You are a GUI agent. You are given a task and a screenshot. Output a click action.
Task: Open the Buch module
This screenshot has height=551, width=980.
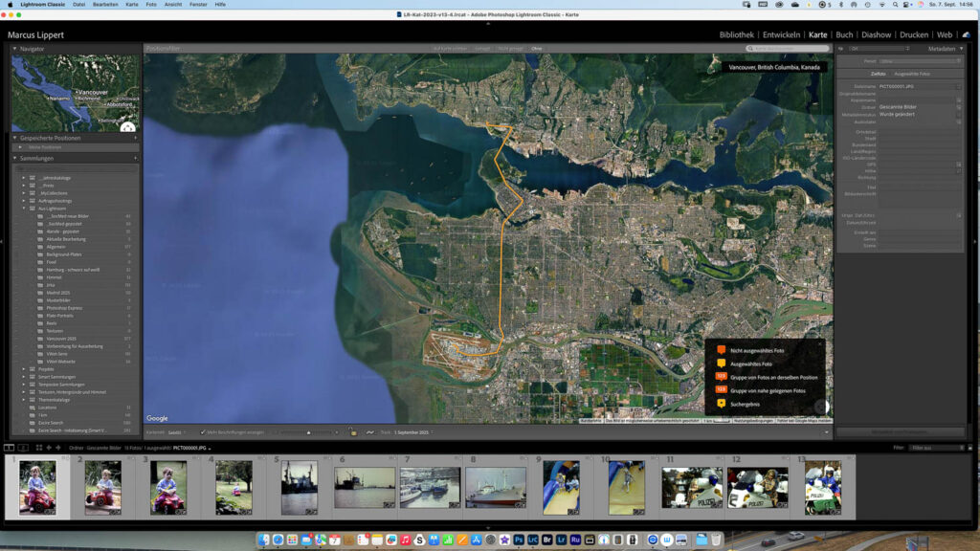point(844,35)
